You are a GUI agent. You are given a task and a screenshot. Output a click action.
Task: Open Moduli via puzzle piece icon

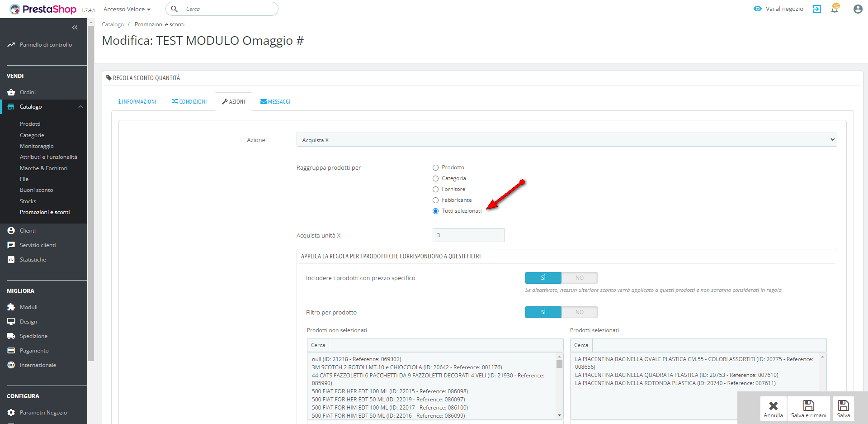tap(11, 307)
